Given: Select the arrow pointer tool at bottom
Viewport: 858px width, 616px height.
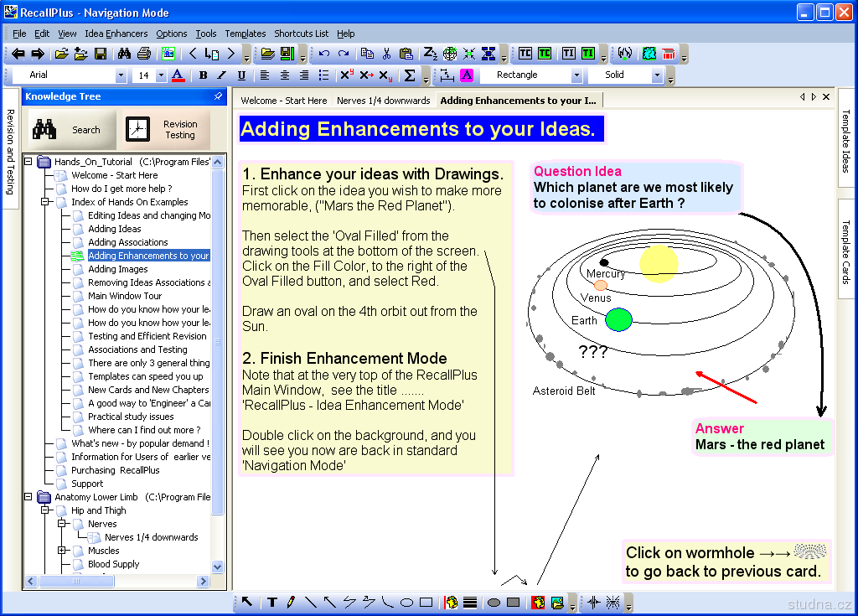Looking at the screenshot, I should (247, 603).
